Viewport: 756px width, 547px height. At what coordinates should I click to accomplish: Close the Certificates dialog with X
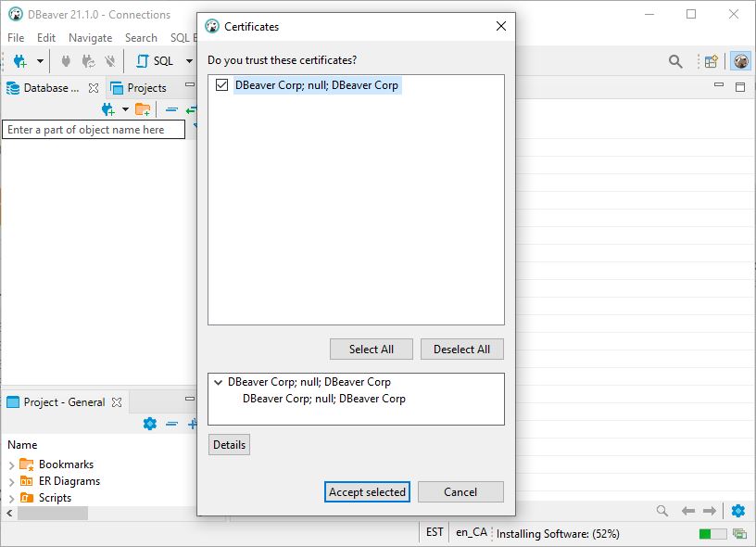(x=501, y=26)
